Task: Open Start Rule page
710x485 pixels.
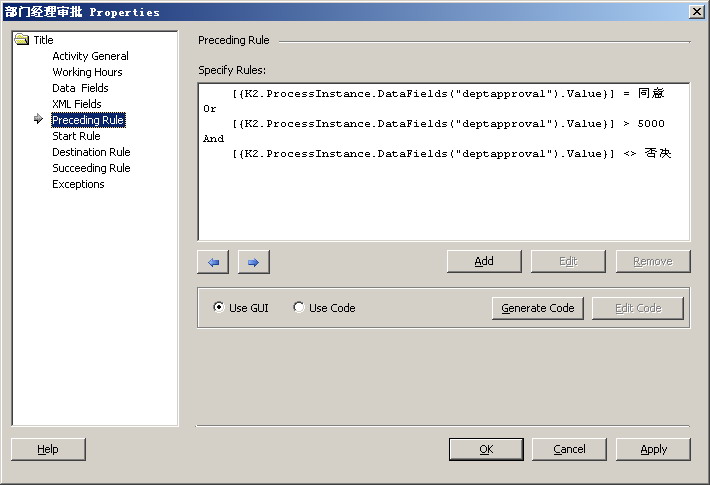Action: tap(76, 136)
